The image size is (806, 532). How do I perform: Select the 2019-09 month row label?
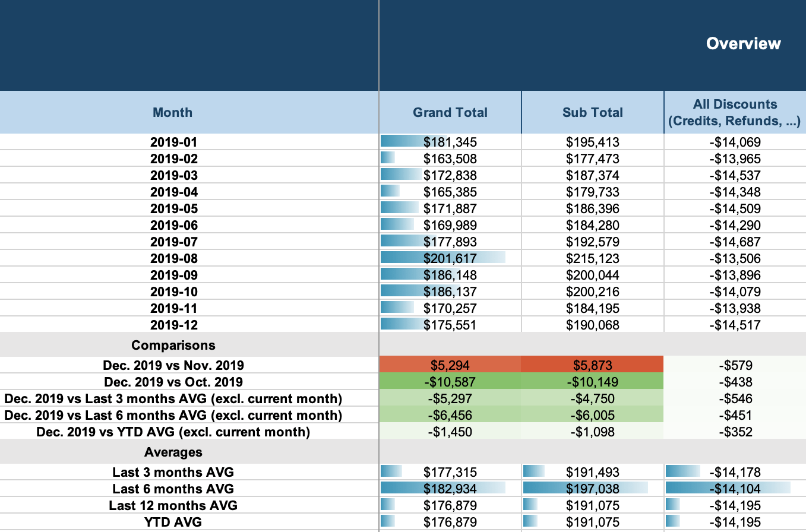tap(173, 275)
